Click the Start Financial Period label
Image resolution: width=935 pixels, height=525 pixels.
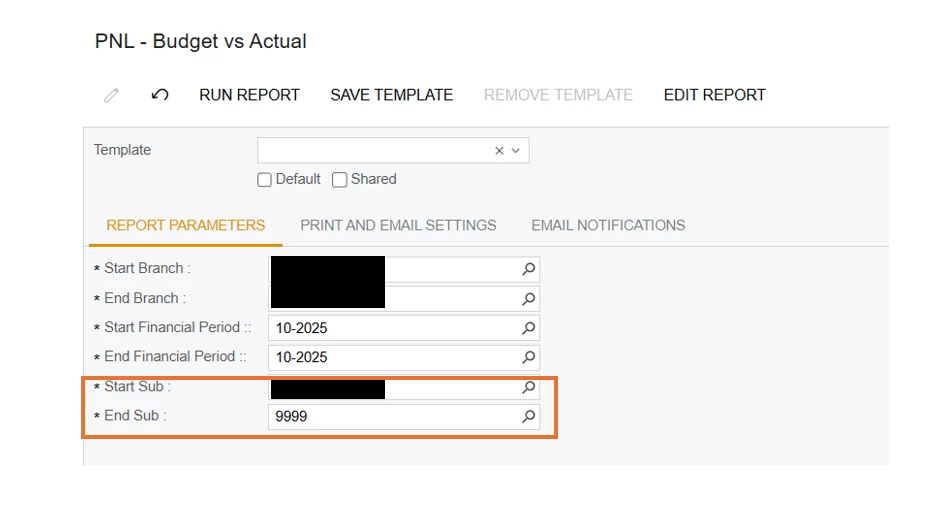pyautogui.click(x=178, y=327)
